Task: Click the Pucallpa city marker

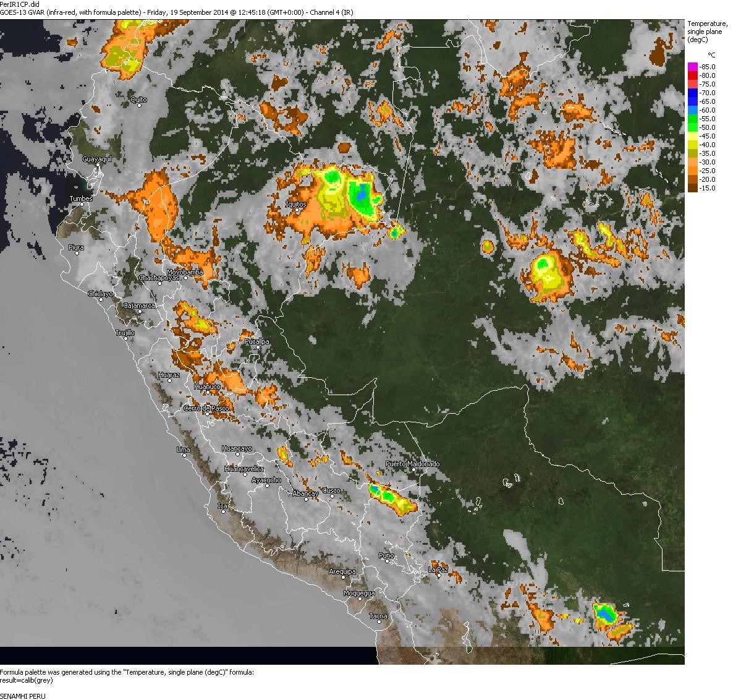Action: click(x=258, y=347)
